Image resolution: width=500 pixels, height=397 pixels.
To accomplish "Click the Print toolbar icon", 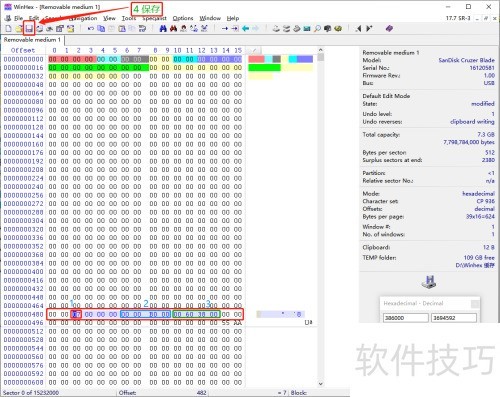I will point(40,29).
